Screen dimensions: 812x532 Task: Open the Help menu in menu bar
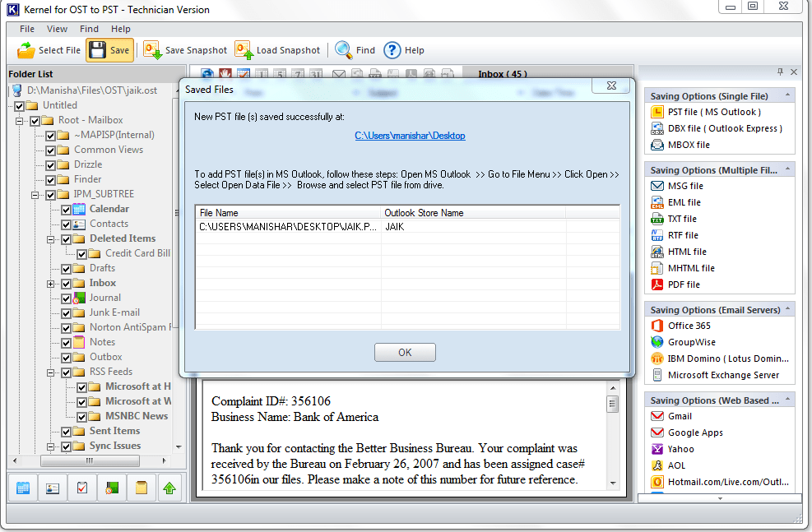coord(121,29)
